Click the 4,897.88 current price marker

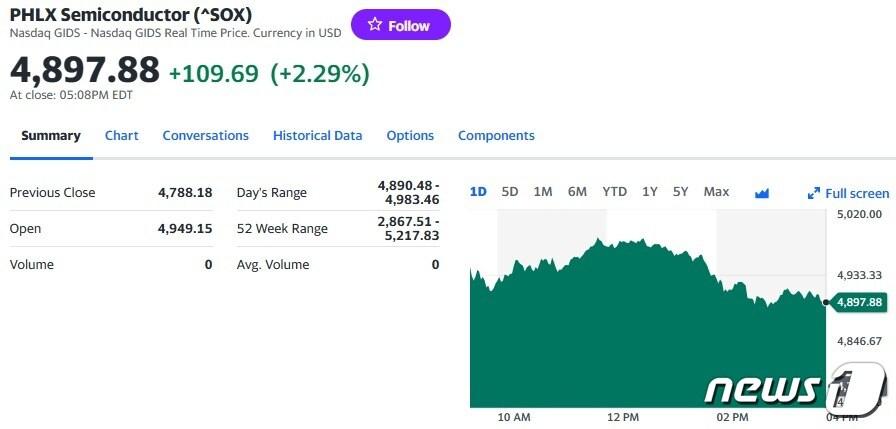click(x=859, y=302)
